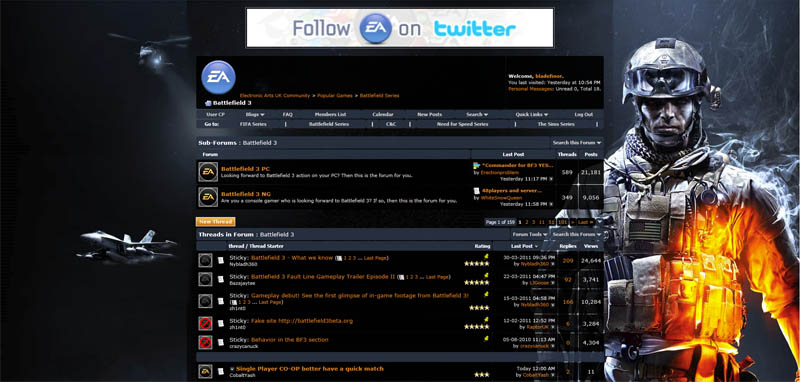Expand Search this Forum in Sub-Forums header
This screenshot has height=382, width=800.
coord(577,143)
